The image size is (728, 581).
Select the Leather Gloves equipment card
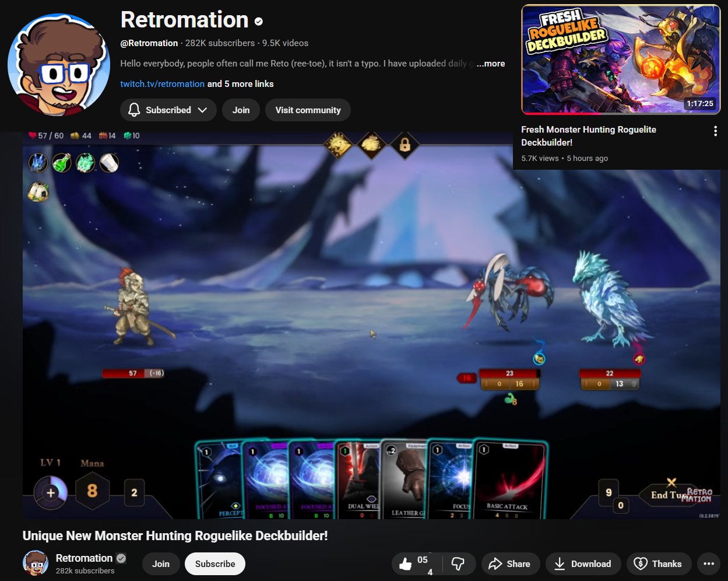tap(404, 480)
